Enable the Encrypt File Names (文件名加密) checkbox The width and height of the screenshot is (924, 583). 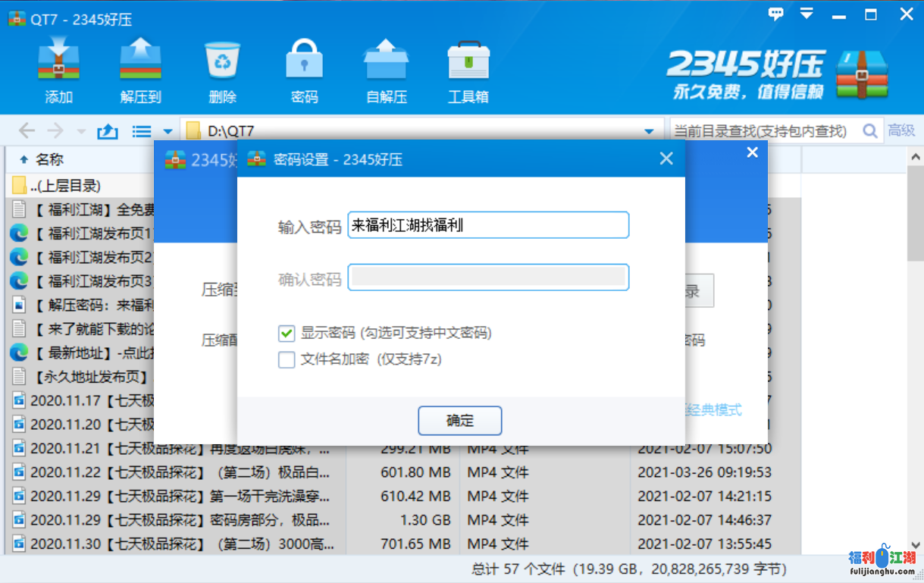[x=287, y=359]
